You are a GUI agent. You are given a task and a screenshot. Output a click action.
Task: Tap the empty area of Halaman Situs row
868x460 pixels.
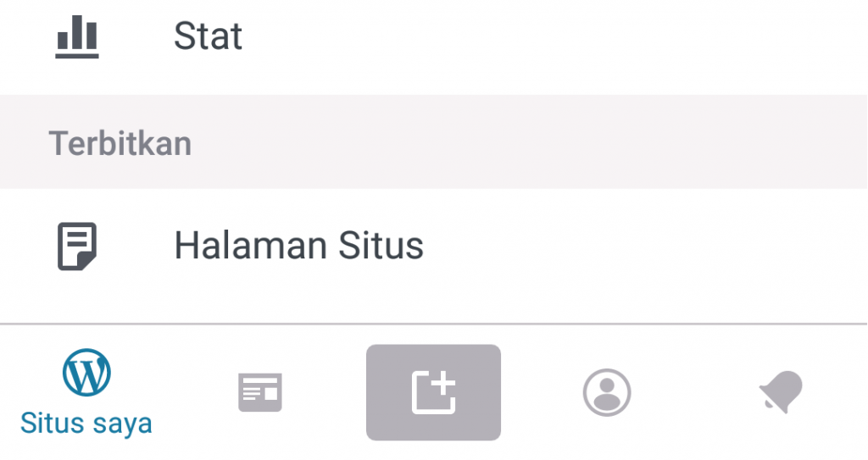[645, 247]
